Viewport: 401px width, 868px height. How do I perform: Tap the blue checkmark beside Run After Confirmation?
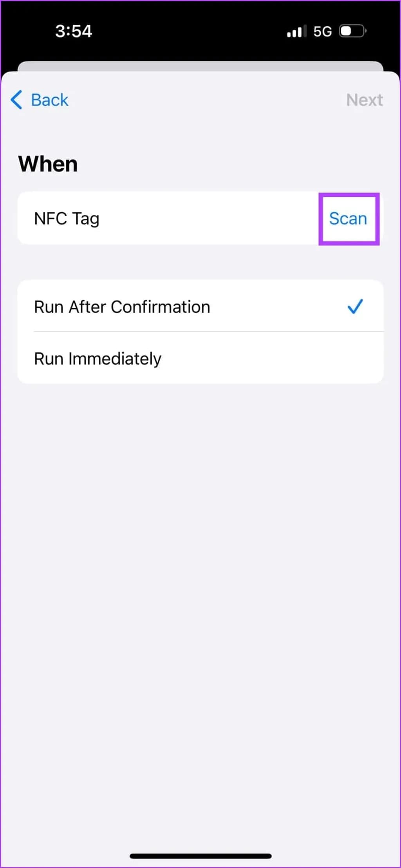pyautogui.click(x=355, y=307)
